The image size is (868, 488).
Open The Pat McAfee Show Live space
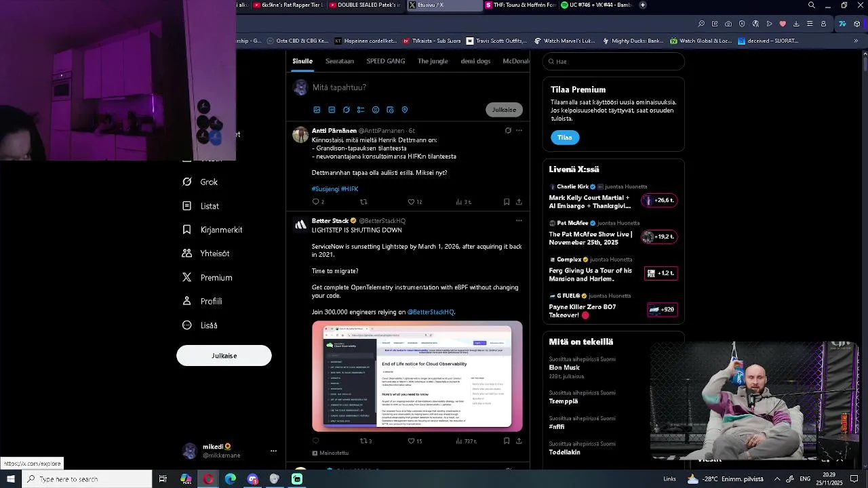(x=613, y=233)
